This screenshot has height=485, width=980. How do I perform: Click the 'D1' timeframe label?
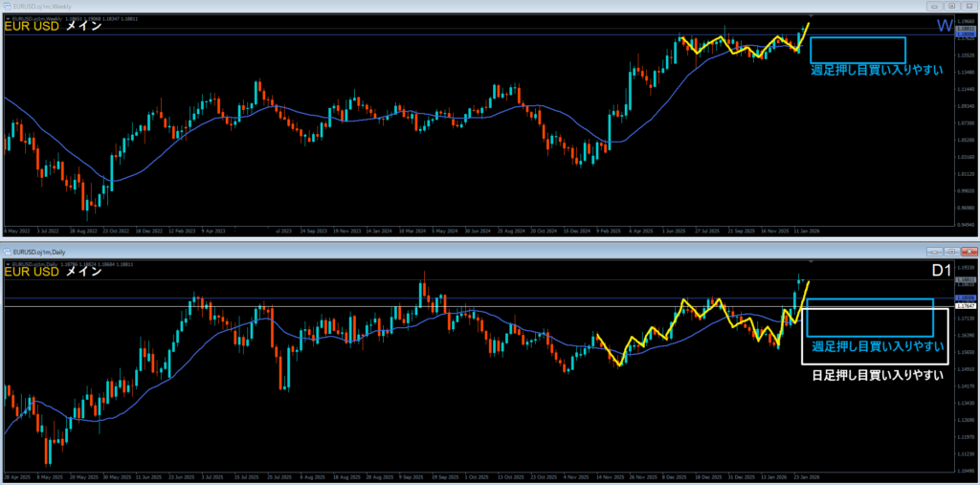tap(942, 272)
